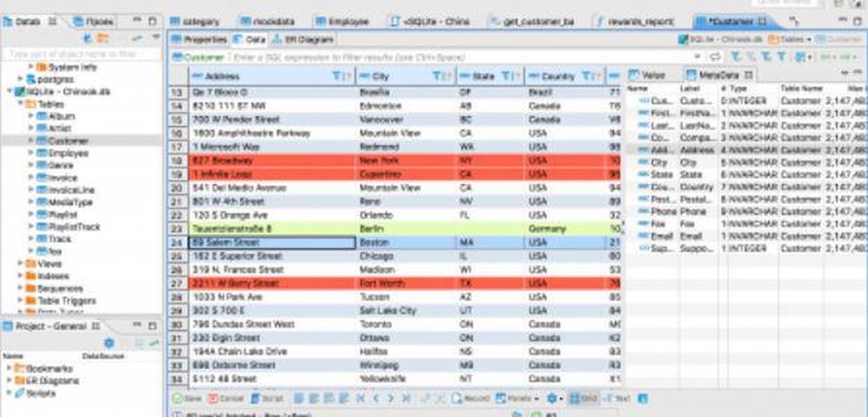Screen dimensions: 868x417
Task: Select the Employee table in tree
Action: coord(62,153)
